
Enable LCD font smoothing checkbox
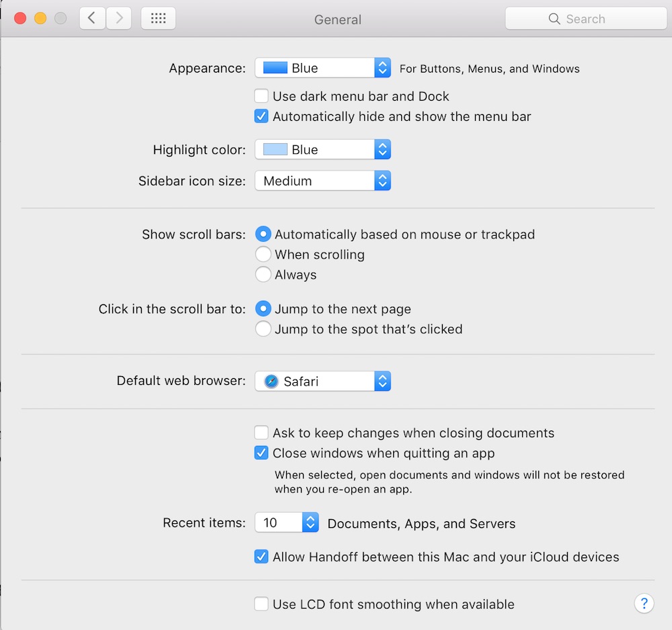tap(261, 604)
